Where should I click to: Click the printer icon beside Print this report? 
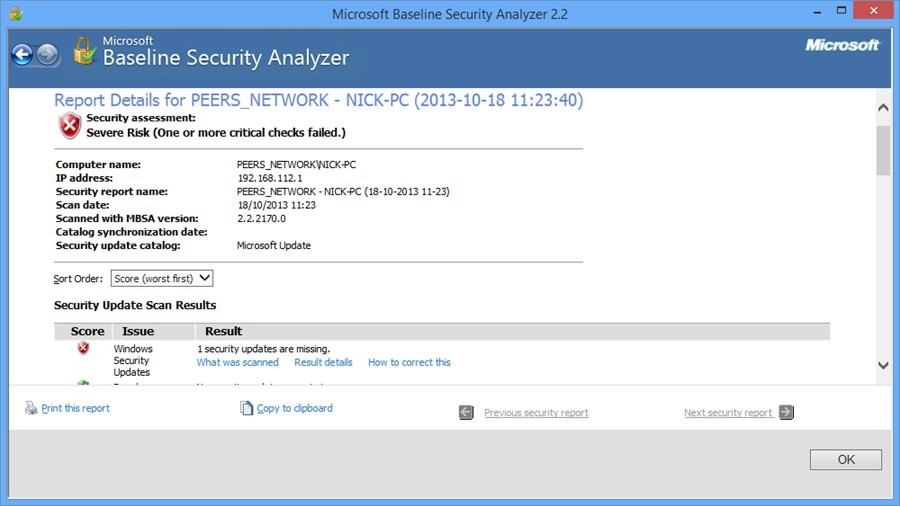click(x=31, y=408)
